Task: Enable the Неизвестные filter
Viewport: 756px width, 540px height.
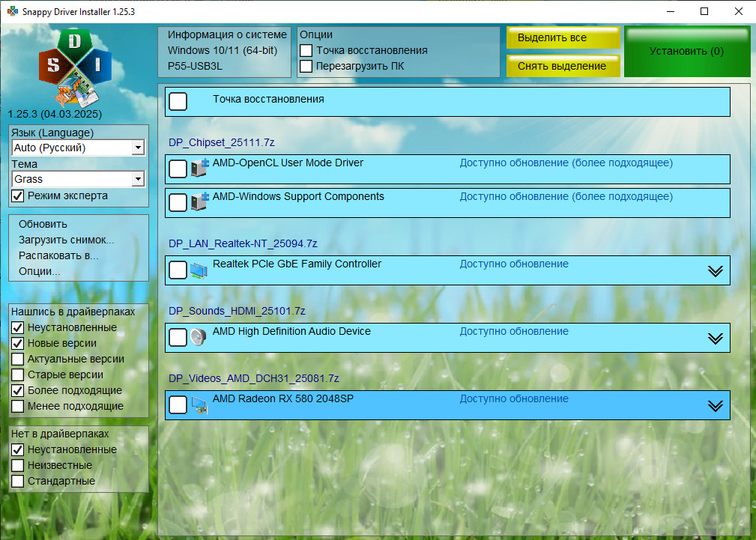Action: (18, 465)
